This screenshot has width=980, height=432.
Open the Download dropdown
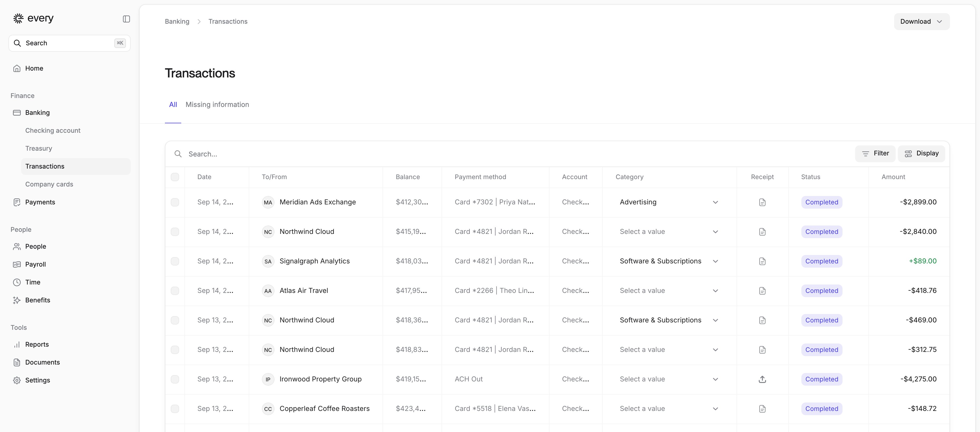(922, 22)
